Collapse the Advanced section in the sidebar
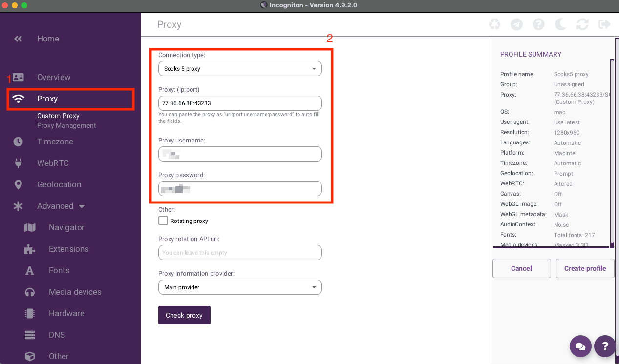The height and width of the screenshot is (364, 619). point(81,206)
